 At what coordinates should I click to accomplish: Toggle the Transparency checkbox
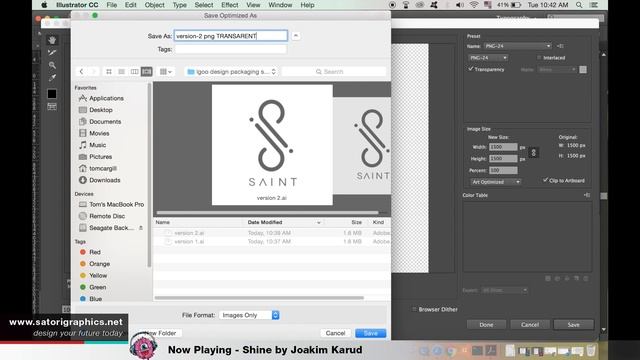tap(471, 69)
